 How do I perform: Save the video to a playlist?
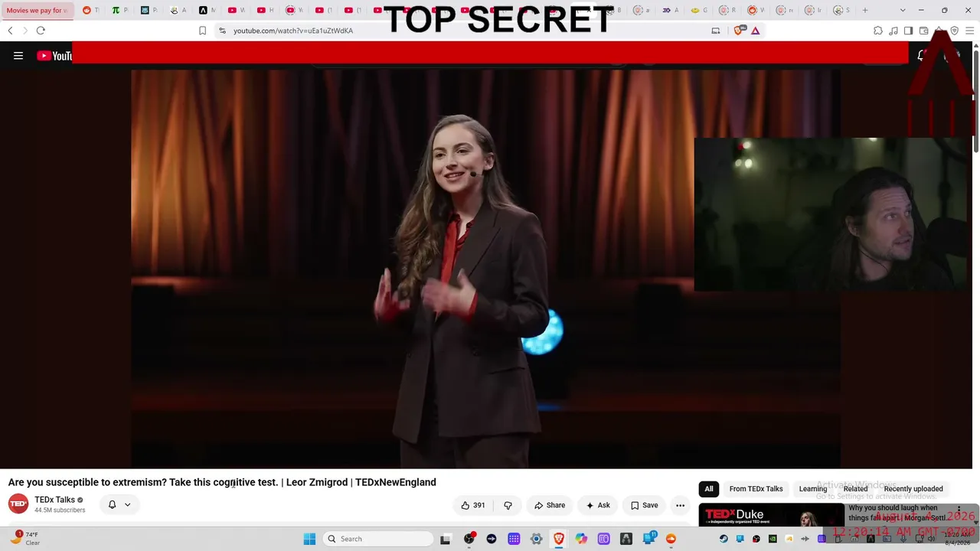tap(645, 505)
